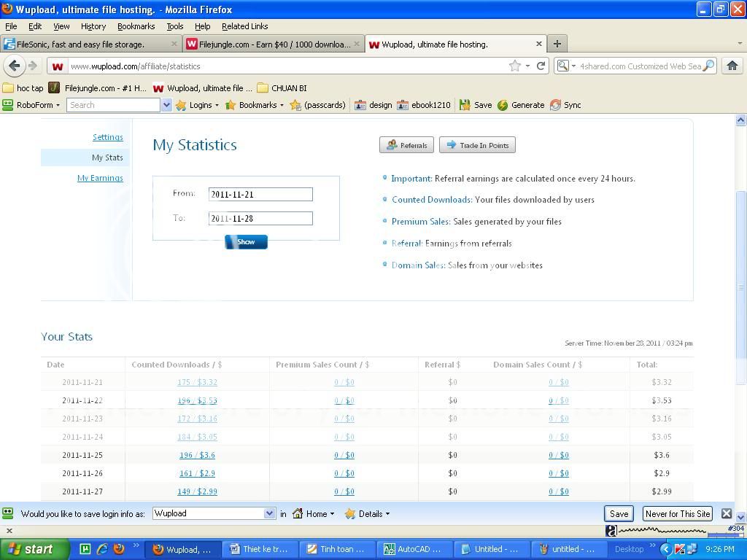Open a new tab with plus button
The image size is (747, 560).
click(x=557, y=44)
